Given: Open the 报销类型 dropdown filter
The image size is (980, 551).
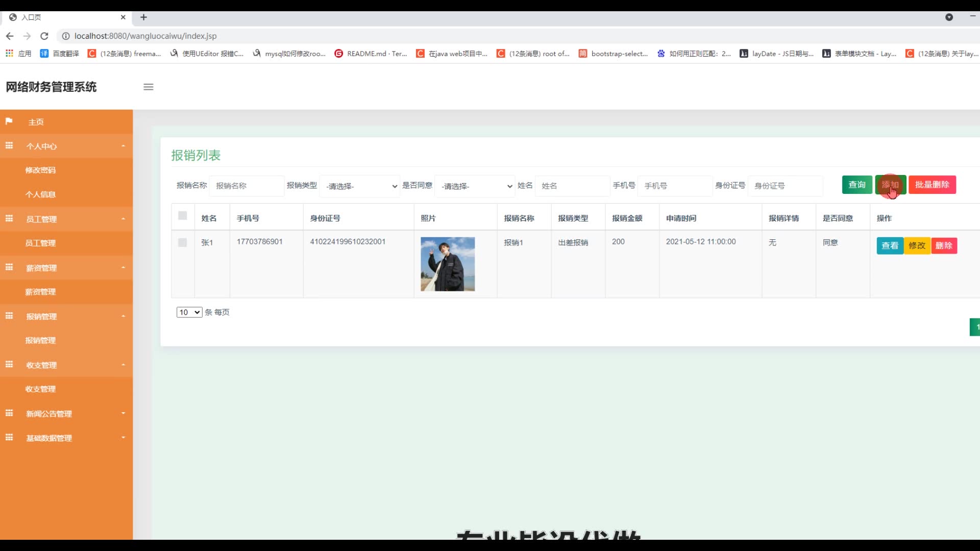Looking at the screenshot, I should [360, 186].
